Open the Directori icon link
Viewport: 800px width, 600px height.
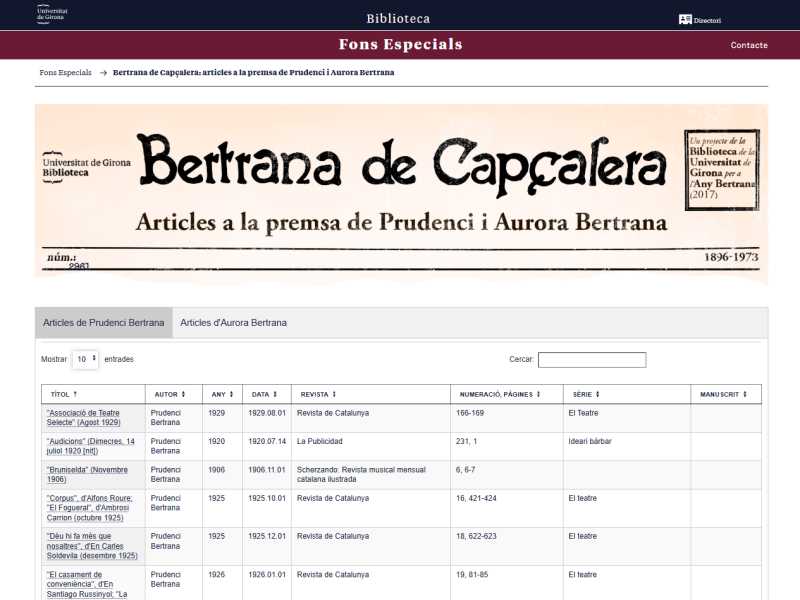coord(699,20)
